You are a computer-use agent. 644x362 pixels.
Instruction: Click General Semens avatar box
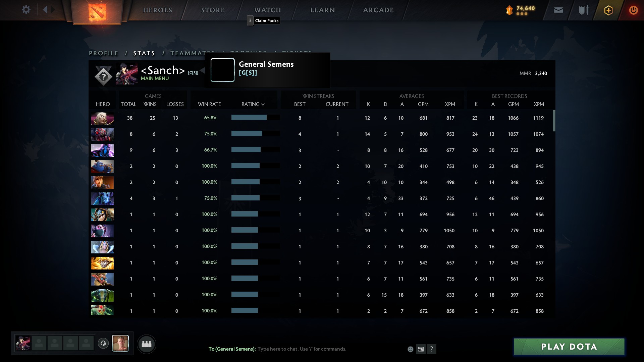[222, 70]
